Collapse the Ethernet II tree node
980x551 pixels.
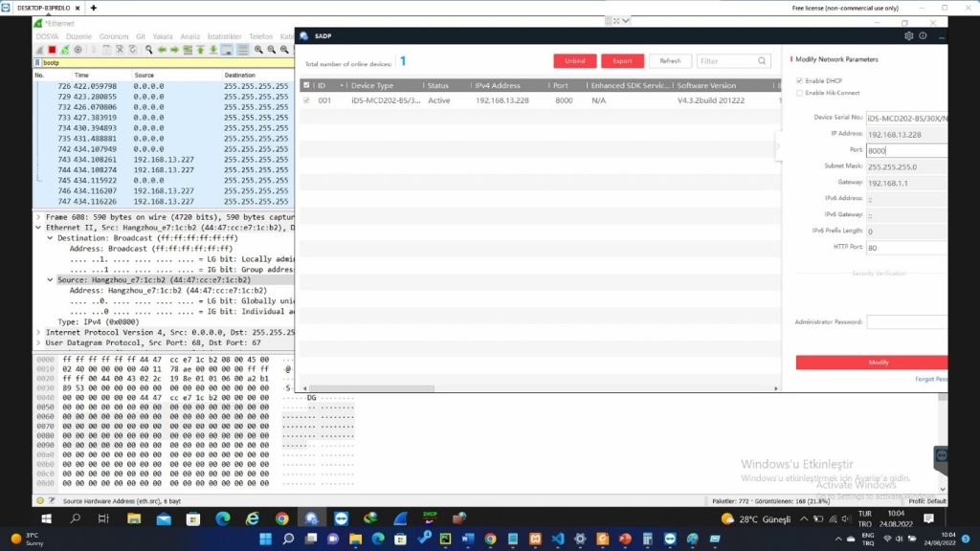38,228
